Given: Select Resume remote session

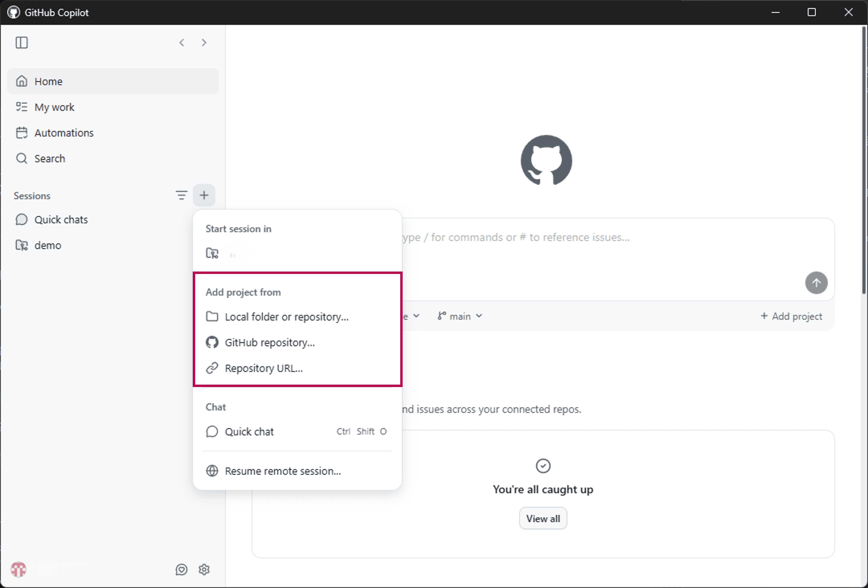Looking at the screenshot, I should 297,471.
